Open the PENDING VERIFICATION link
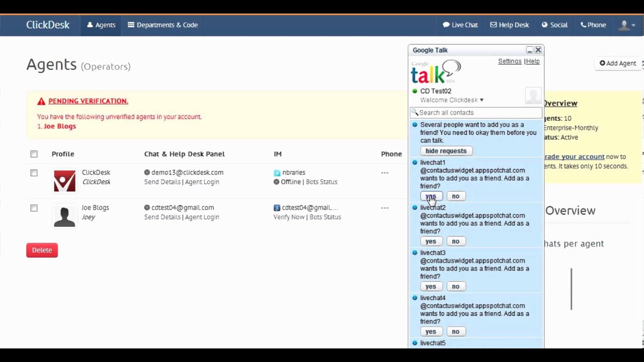 (88, 101)
